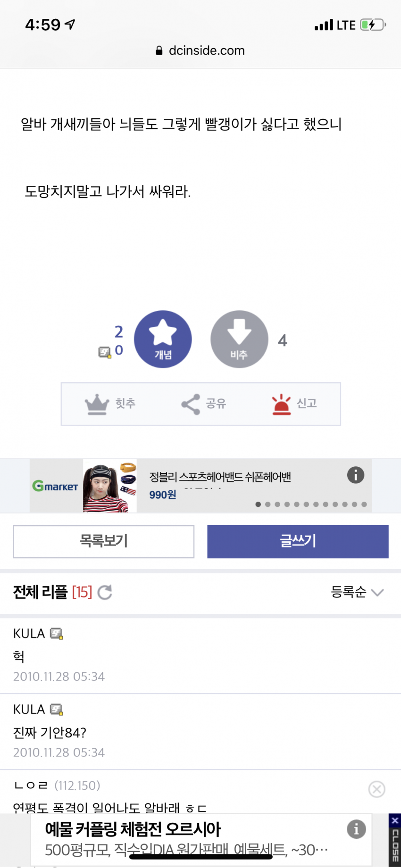Tap the bottom ad info icon
The image size is (401, 868).
pyautogui.click(x=356, y=829)
